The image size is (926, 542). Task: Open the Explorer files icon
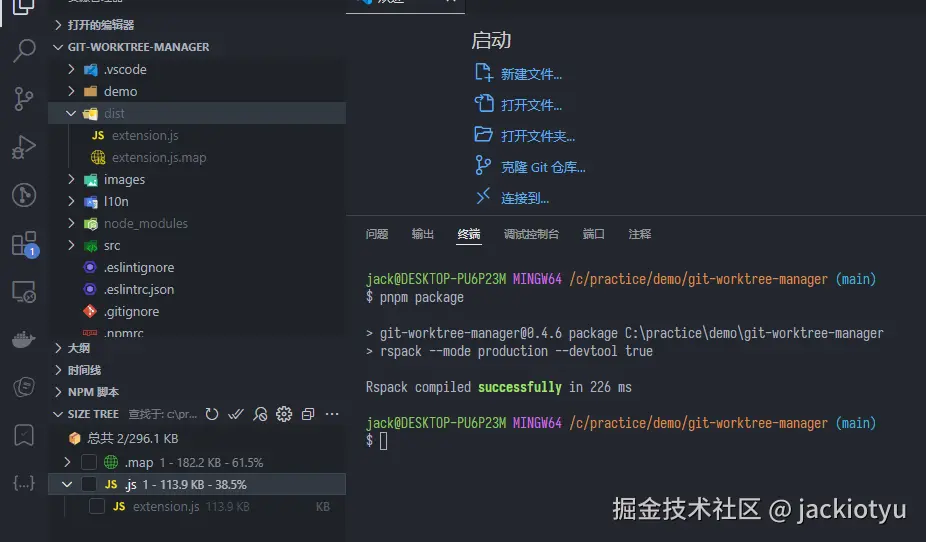tap(24, 7)
